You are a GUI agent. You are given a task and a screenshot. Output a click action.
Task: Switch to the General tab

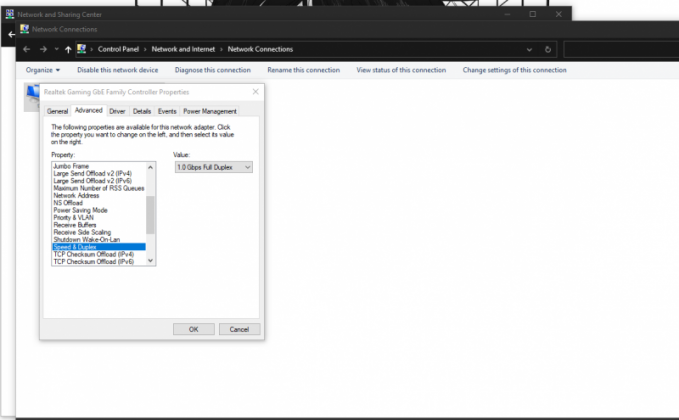[58, 111]
